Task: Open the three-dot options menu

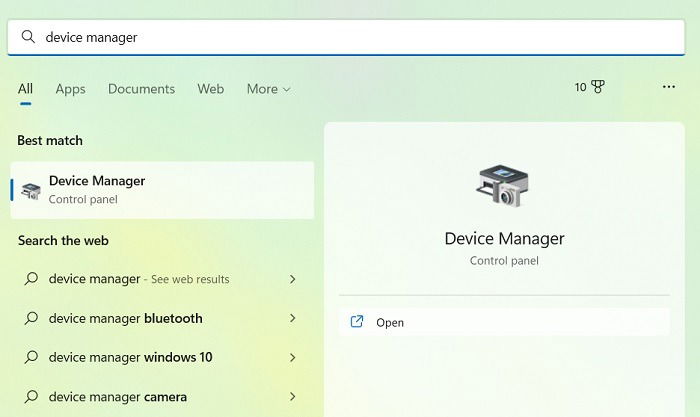Action: pyautogui.click(x=669, y=87)
